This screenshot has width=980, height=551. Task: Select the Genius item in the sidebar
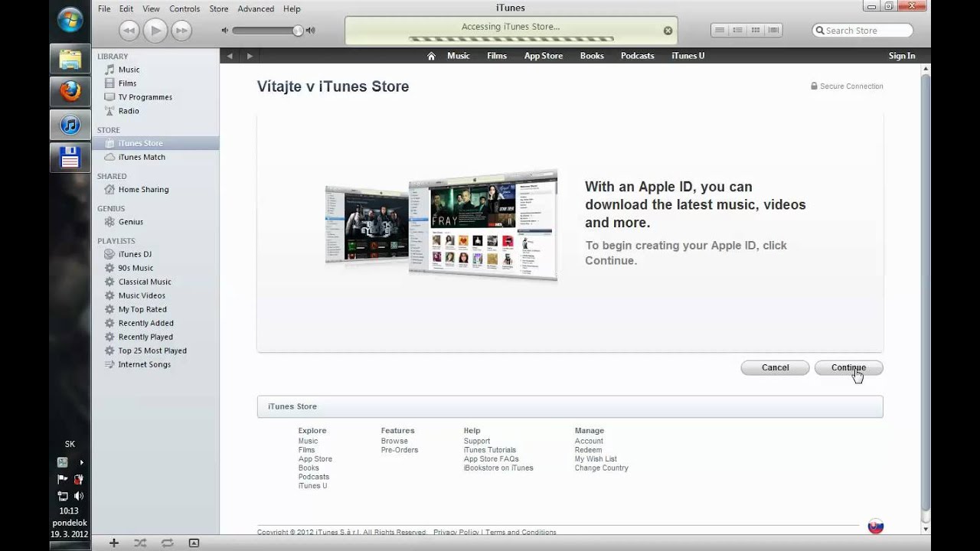tap(130, 222)
